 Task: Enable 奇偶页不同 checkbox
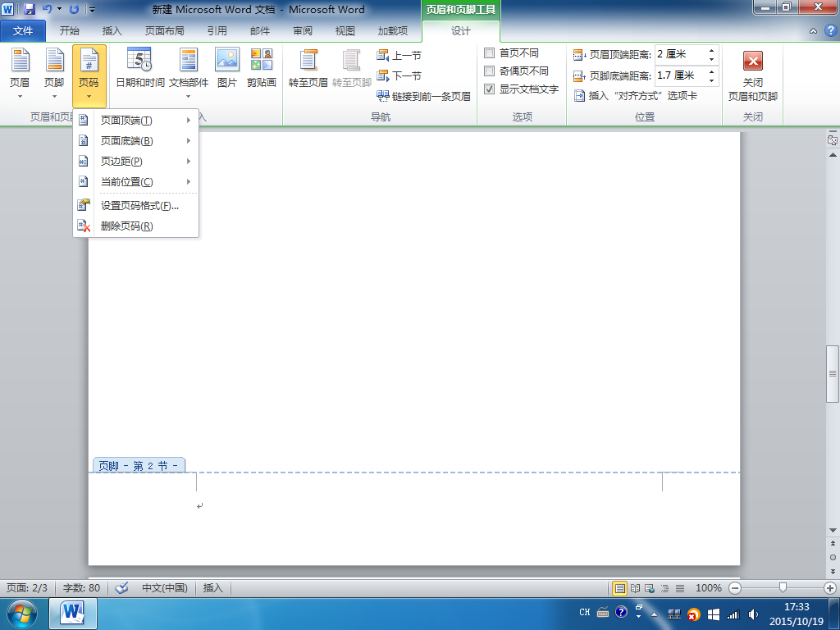point(489,71)
